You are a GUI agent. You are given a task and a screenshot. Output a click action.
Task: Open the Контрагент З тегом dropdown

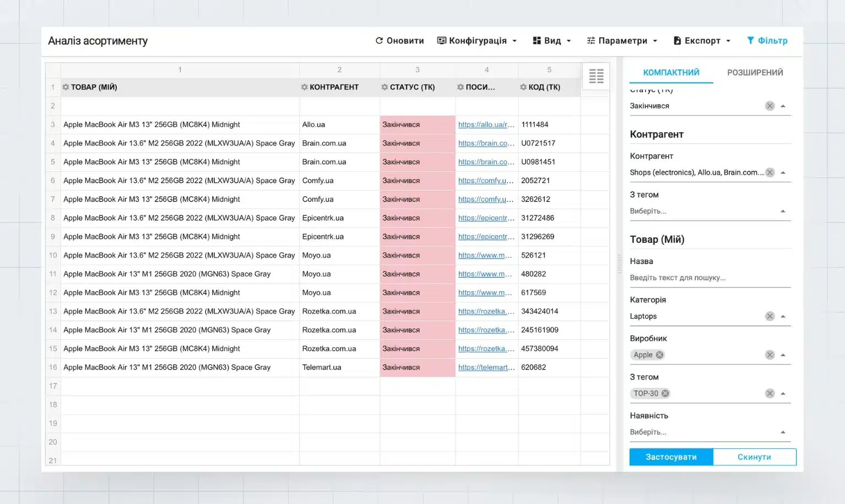[783, 211]
